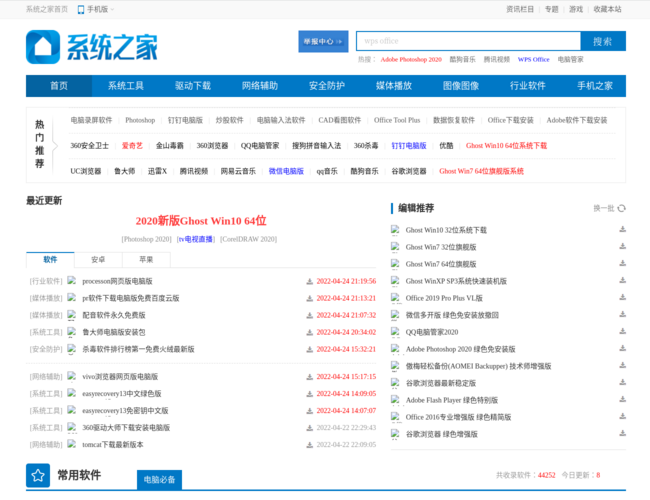Download icon for Ghost WinXP SP3系统快速装机版
650x500 pixels.
pos(622,280)
